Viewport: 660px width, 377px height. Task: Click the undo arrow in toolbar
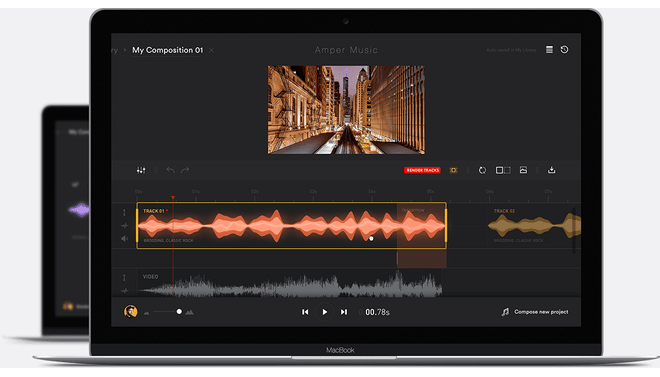tap(170, 170)
